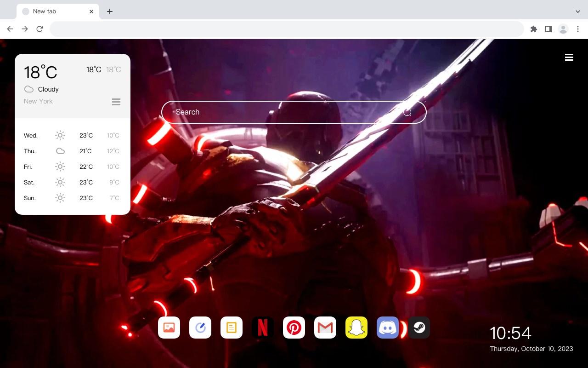
Task: Click the Sat. forecast day label
Action: click(29, 183)
